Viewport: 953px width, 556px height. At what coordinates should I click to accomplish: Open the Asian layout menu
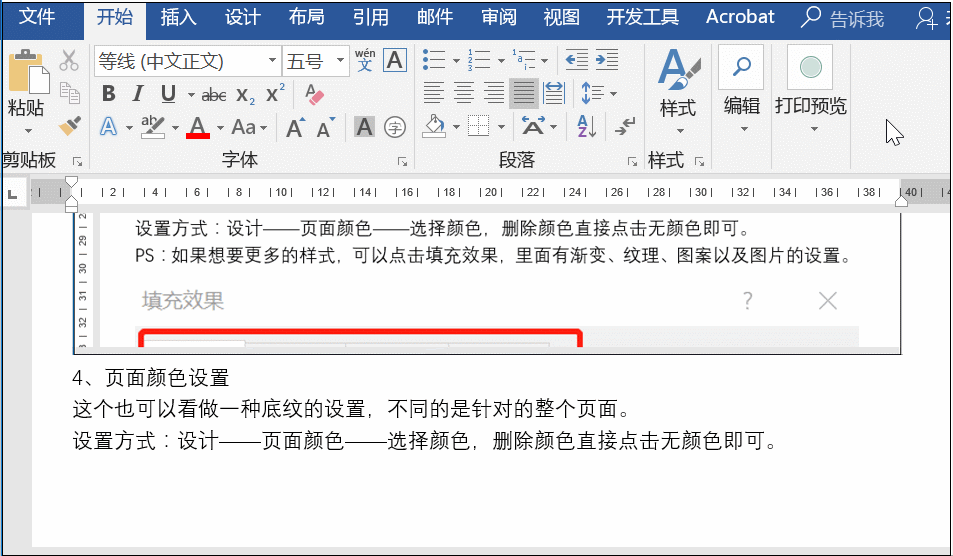click(x=539, y=127)
